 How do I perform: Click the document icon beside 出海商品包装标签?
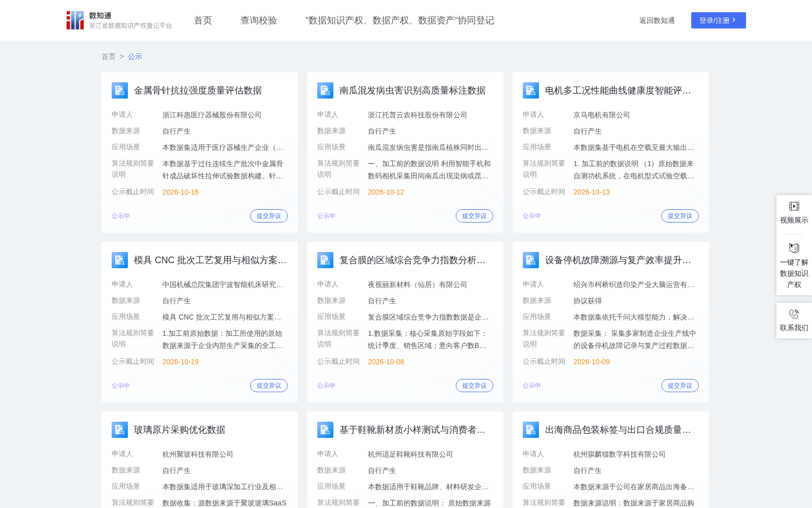coord(531,430)
